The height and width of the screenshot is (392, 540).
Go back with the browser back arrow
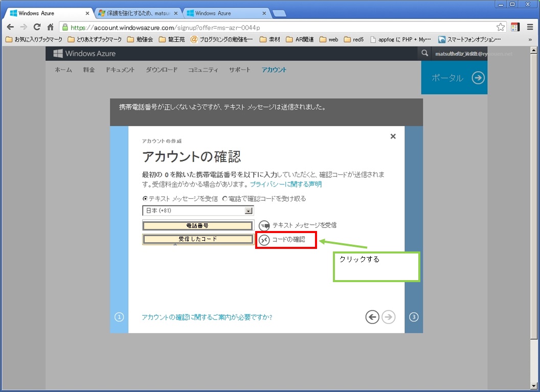[10, 27]
